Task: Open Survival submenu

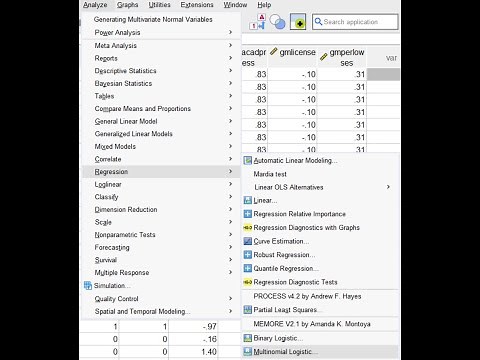Action: [x=161, y=260]
